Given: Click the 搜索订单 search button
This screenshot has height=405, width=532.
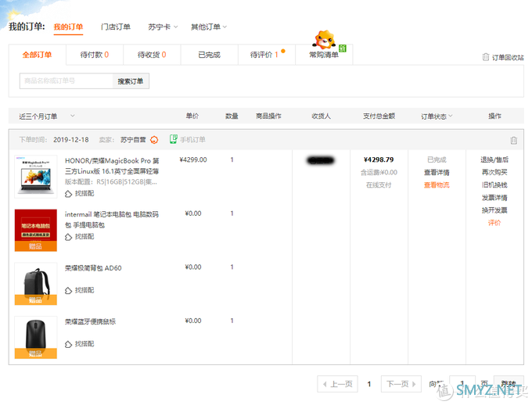Looking at the screenshot, I should click(131, 81).
